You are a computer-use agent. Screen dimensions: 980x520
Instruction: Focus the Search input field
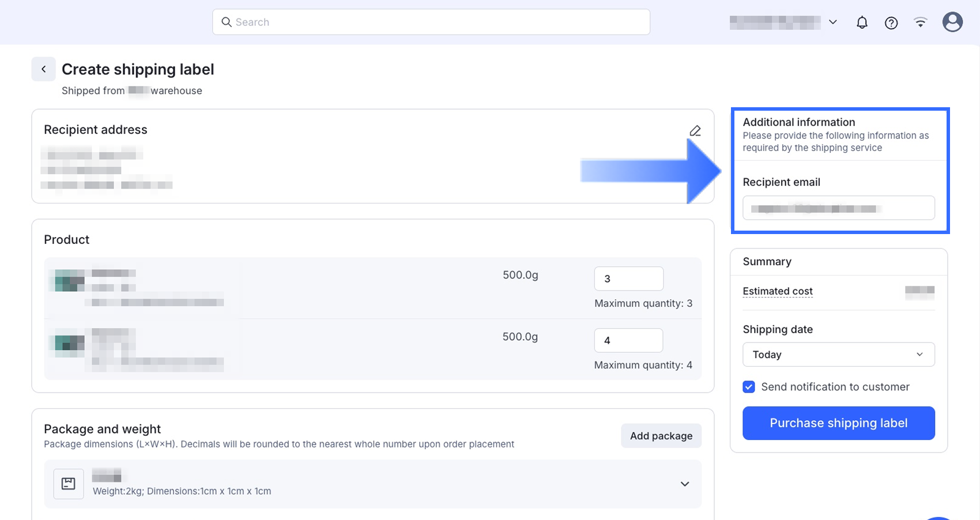[438, 22]
